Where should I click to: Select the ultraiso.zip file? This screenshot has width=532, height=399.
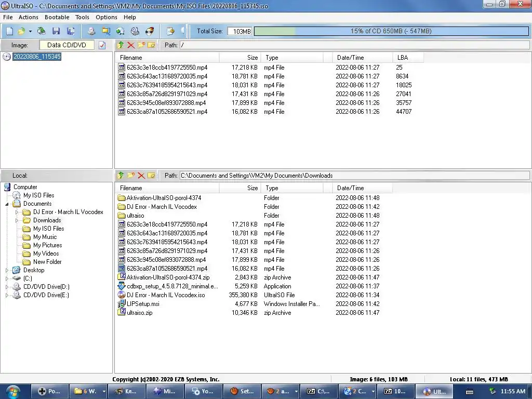[x=139, y=313]
